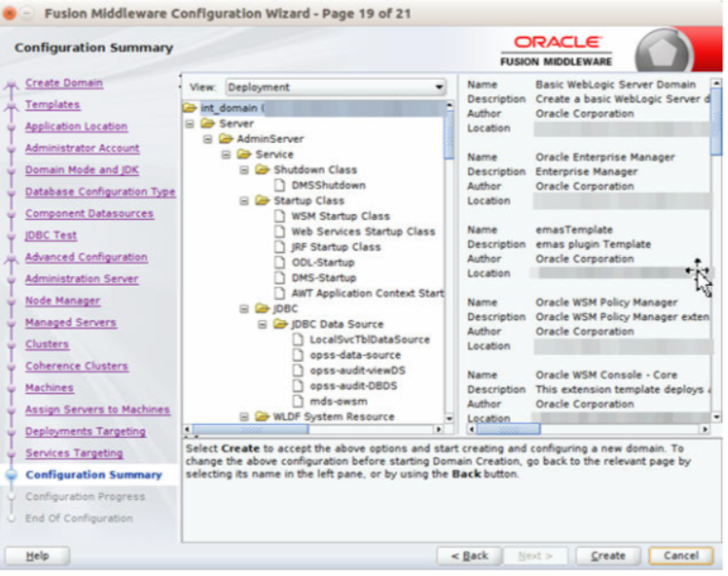Click the opss-data-source document icon
This screenshot has height=576, width=728.
tap(298, 355)
